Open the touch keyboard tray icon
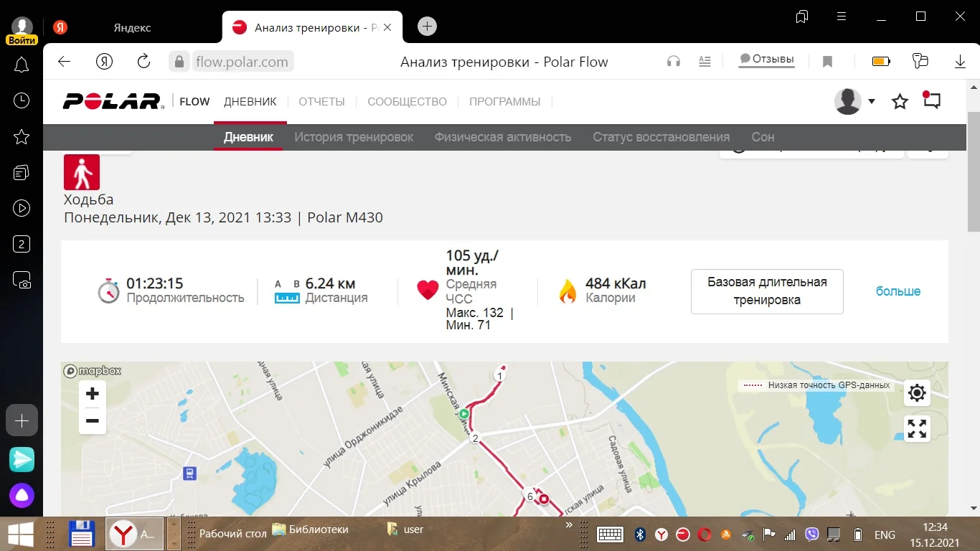The image size is (980, 551). click(x=610, y=534)
